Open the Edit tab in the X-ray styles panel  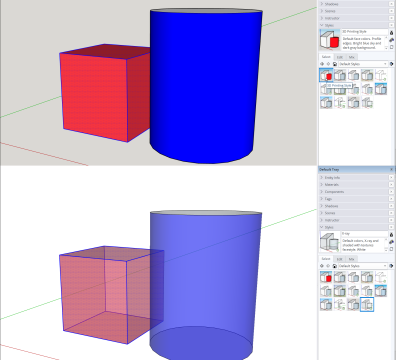click(339, 259)
